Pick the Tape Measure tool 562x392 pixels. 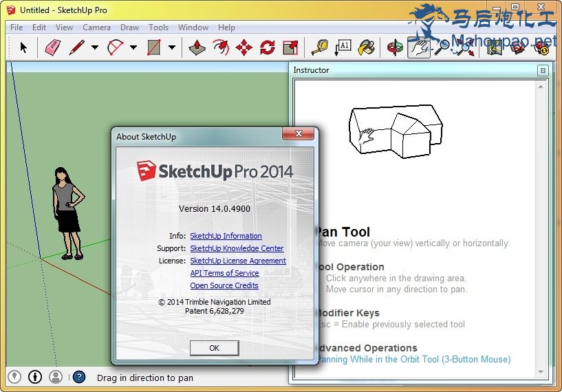click(319, 47)
